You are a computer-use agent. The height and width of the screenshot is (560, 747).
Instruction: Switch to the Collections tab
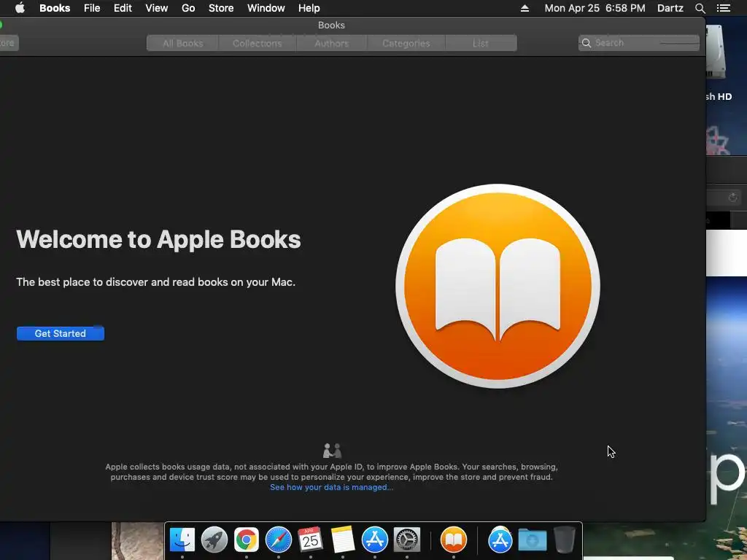[258, 43]
